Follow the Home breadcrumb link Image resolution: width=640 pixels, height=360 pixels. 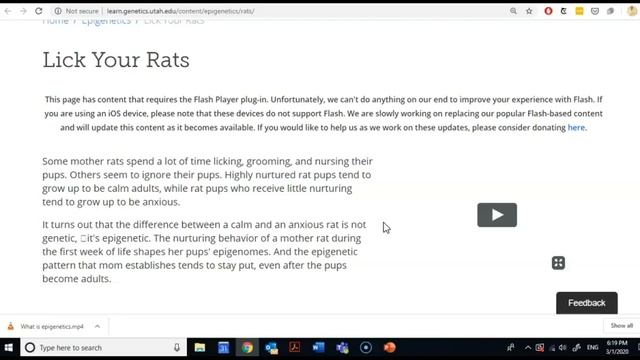click(x=55, y=21)
